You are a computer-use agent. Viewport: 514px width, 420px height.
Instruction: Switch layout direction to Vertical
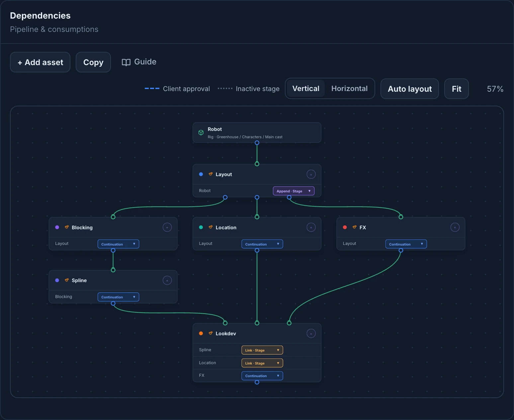pos(306,88)
